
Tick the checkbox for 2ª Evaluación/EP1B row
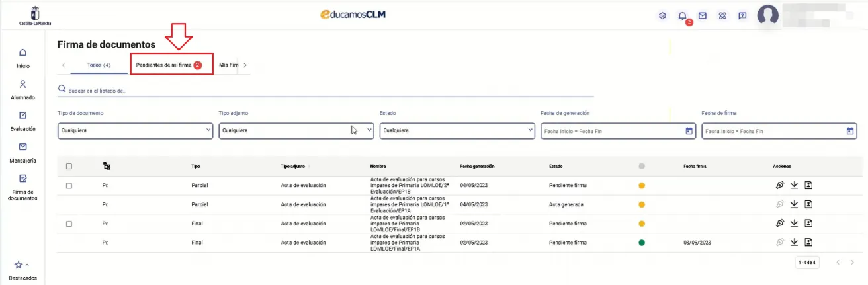pyautogui.click(x=69, y=186)
